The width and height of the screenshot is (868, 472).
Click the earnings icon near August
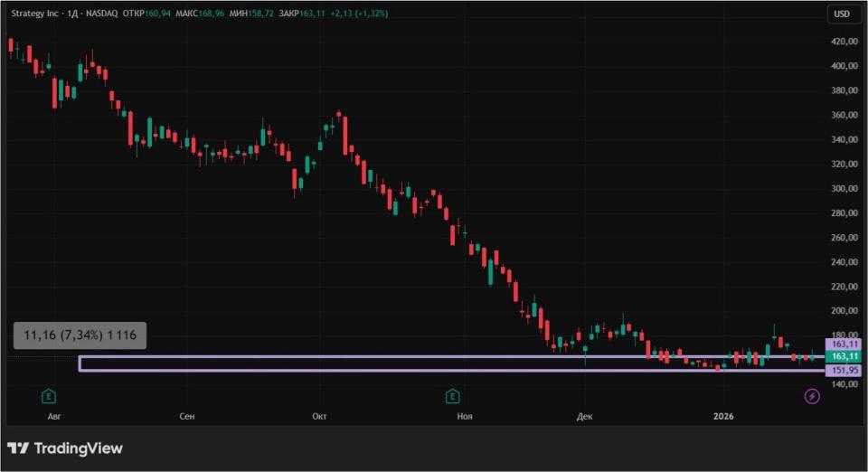tap(48, 396)
